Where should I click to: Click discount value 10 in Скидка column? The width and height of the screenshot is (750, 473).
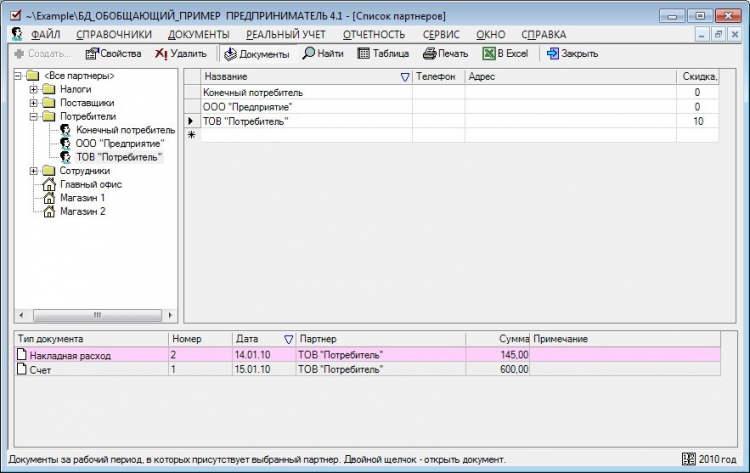click(698, 121)
